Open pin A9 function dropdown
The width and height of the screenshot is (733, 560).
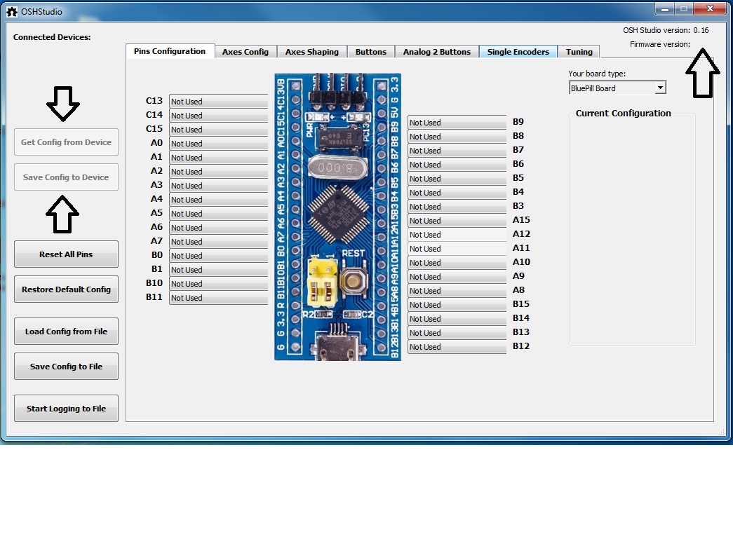tap(457, 277)
